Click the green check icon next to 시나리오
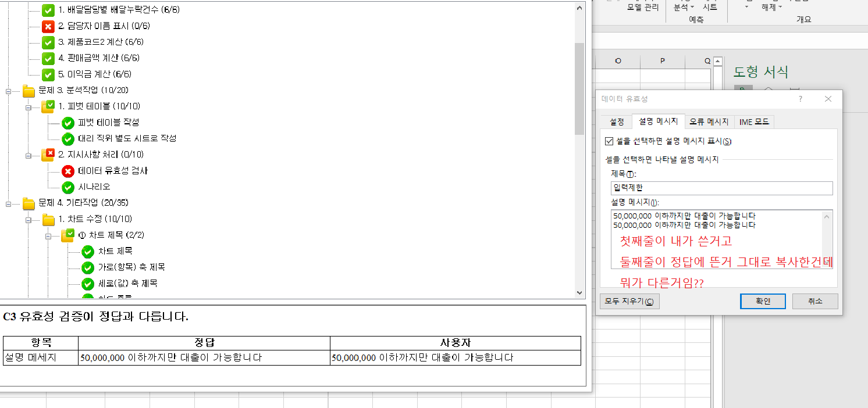 click(68, 187)
